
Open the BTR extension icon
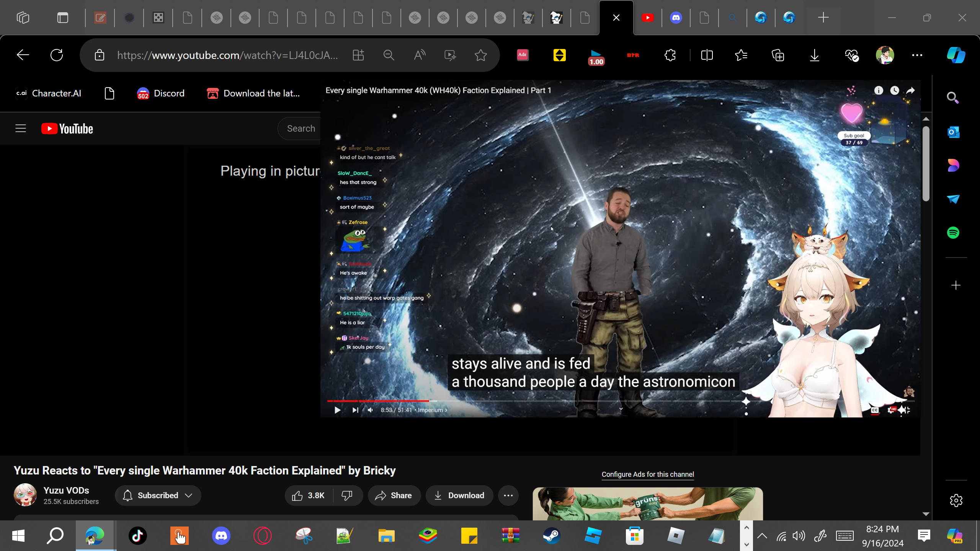pyautogui.click(x=633, y=55)
